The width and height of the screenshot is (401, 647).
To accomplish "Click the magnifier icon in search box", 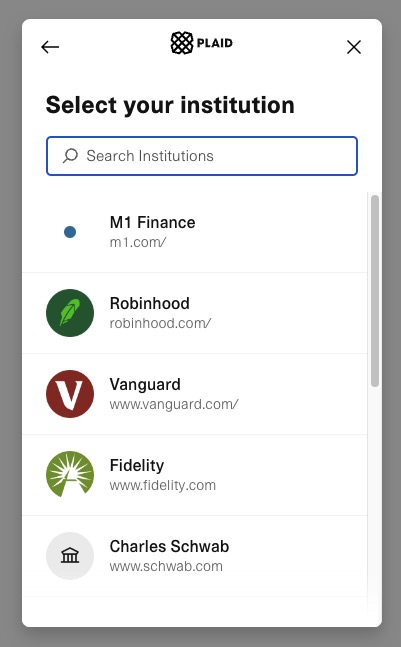I will tap(70, 156).
